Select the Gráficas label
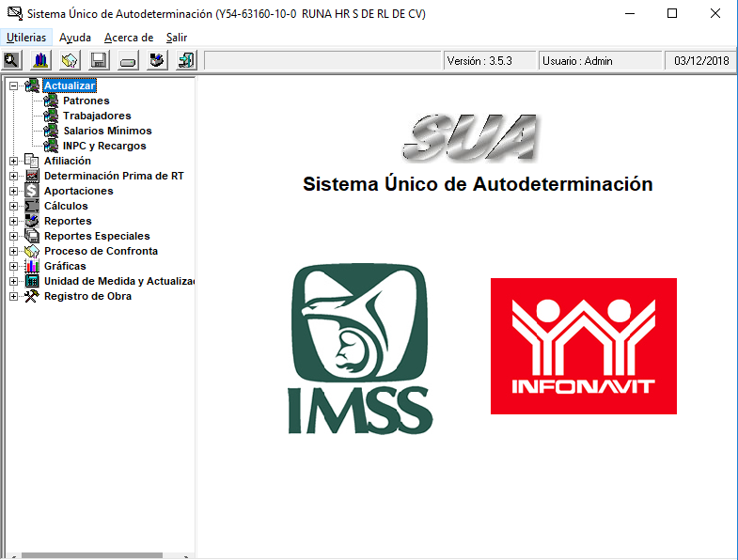The image size is (738, 560). [x=65, y=266]
